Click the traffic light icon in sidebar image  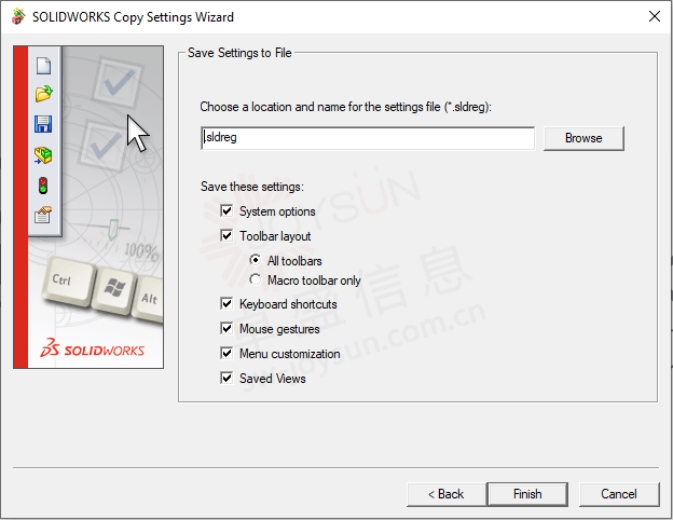[x=43, y=186]
